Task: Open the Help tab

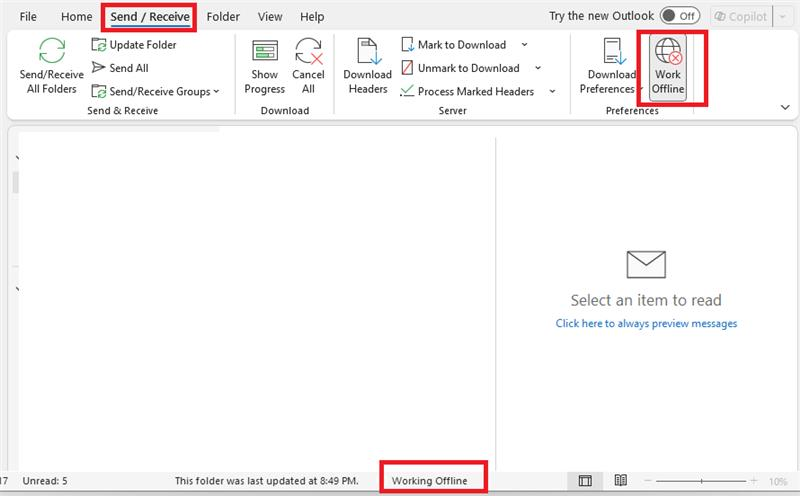Action: coord(312,17)
